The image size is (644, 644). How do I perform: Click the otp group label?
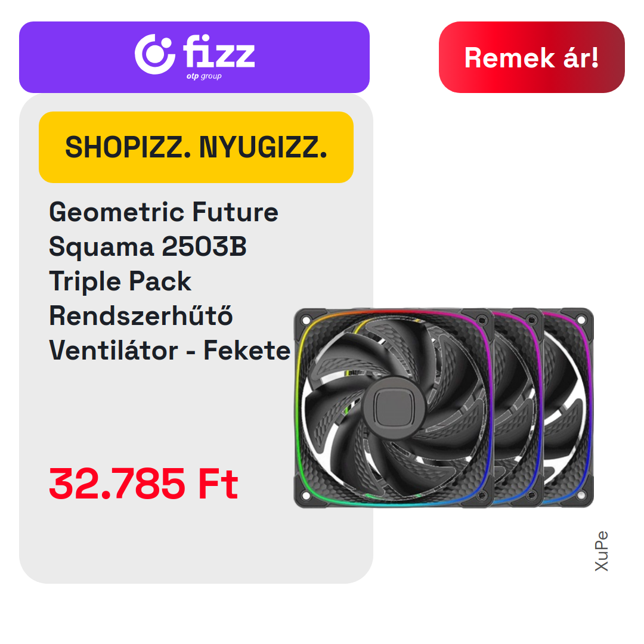click(204, 76)
